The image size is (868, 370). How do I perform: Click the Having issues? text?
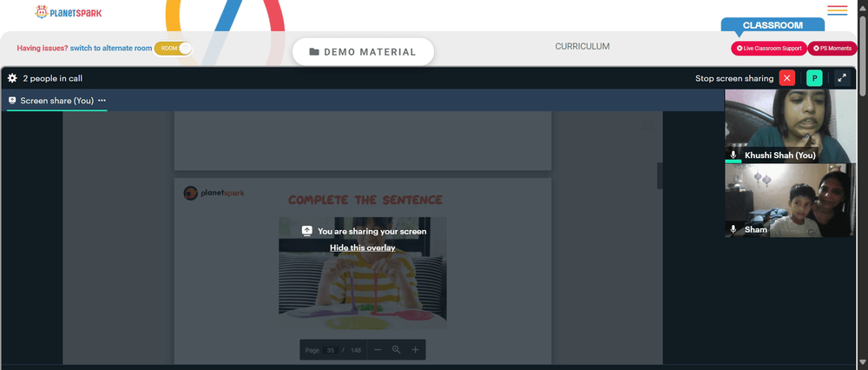[43, 48]
